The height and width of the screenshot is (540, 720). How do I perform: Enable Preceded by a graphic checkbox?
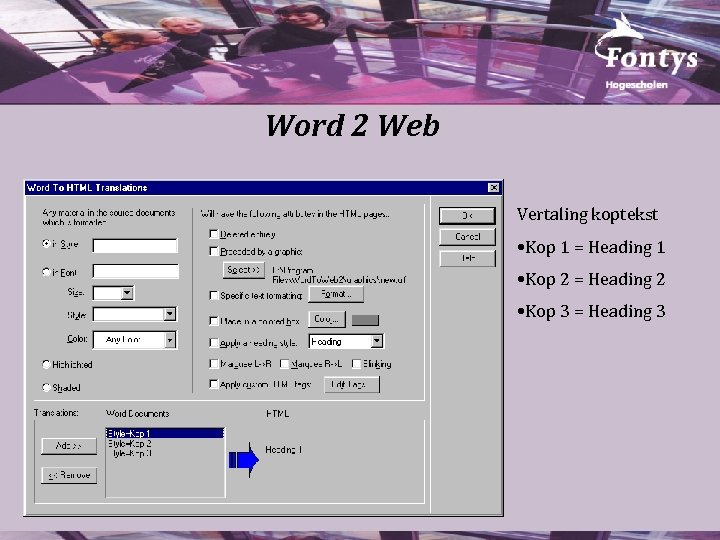pos(214,251)
